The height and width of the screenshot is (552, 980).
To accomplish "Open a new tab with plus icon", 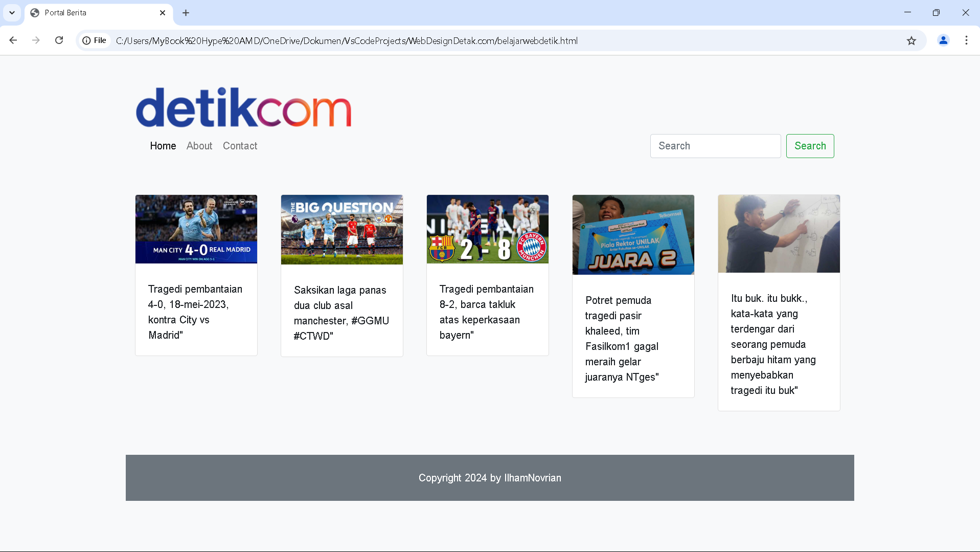I will click(186, 13).
